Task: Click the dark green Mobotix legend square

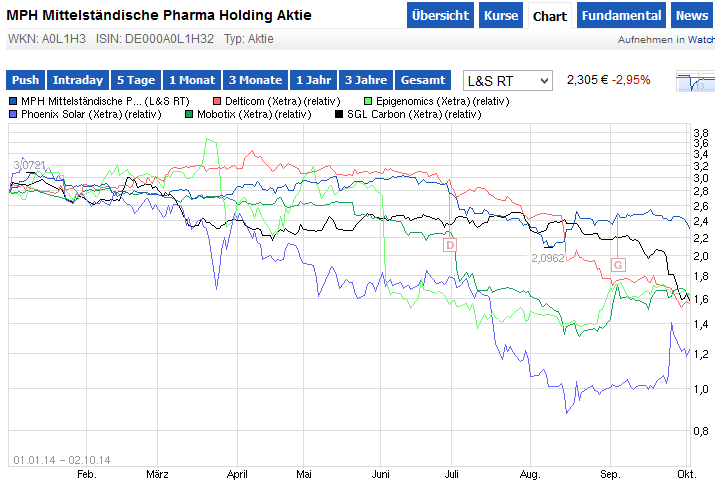Action: 190,115
